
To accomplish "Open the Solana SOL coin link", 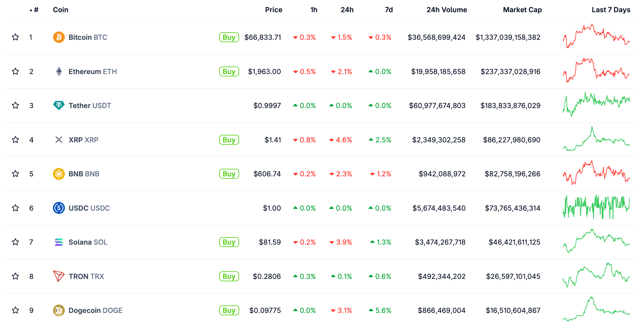I will 88,242.
